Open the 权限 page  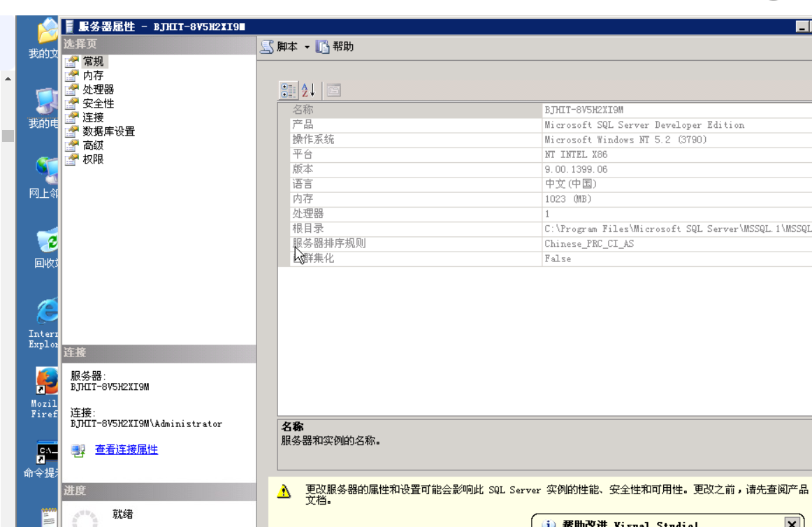click(x=93, y=159)
